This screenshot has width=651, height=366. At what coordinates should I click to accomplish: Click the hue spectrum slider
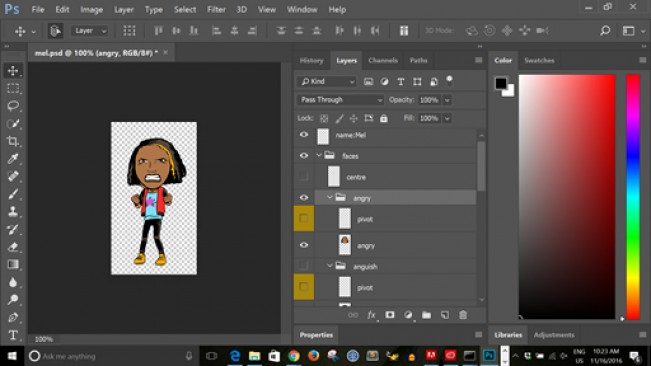[633, 197]
